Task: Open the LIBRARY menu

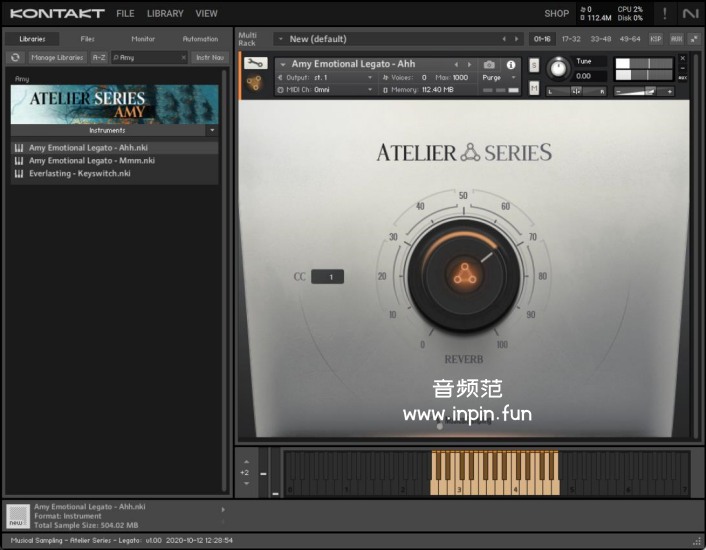Action: 165,14
